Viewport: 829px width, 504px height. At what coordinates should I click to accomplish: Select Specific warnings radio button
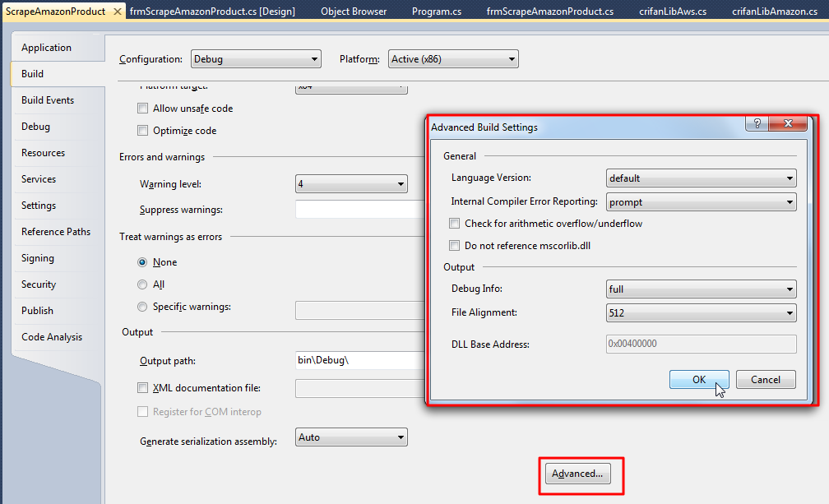(x=142, y=307)
